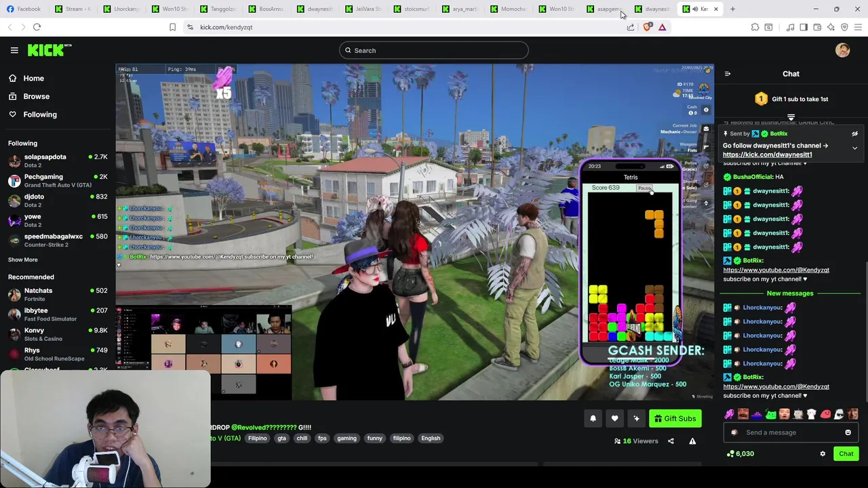Collapse the chat panel
868x488 pixels.
coord(728,74)
